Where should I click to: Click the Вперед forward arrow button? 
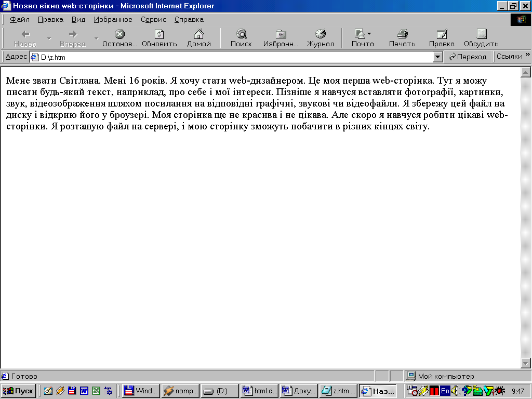[73, 38]
